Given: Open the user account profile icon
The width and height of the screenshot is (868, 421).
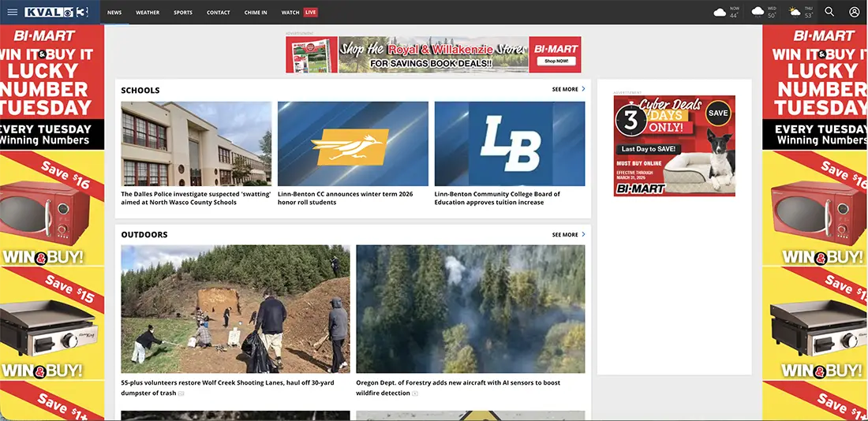Looking at the screenshot, I should (x=854, y=12).
